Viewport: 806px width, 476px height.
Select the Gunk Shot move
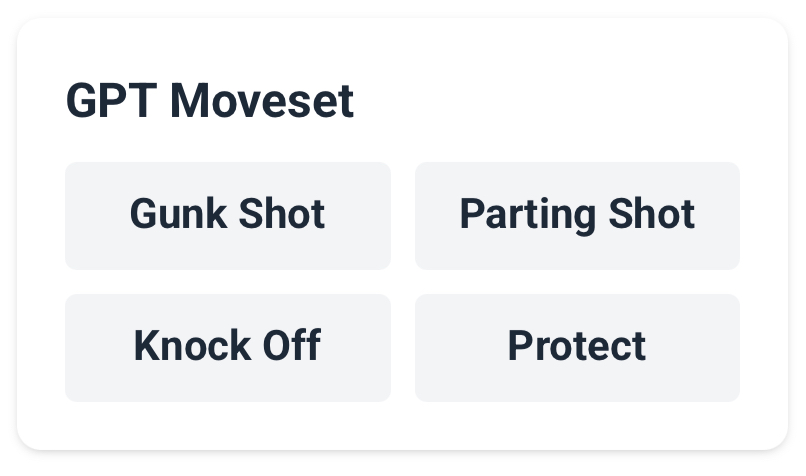[x=228, y=216]
